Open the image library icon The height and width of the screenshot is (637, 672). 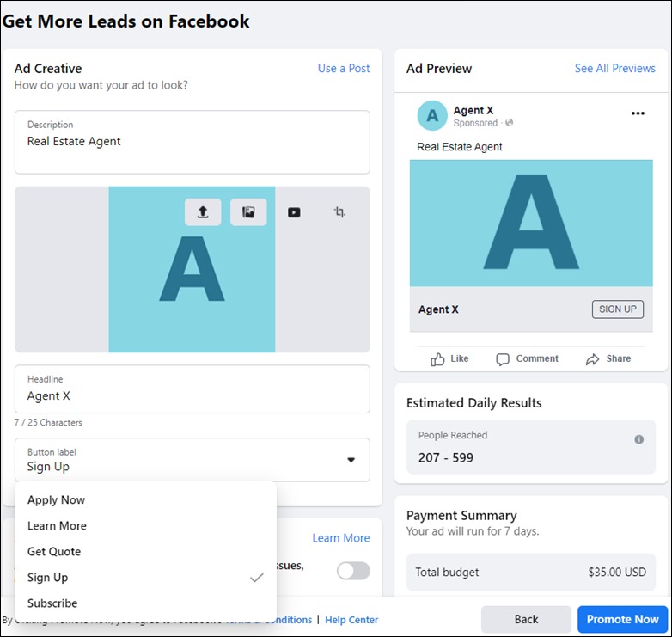click(248, 212)
